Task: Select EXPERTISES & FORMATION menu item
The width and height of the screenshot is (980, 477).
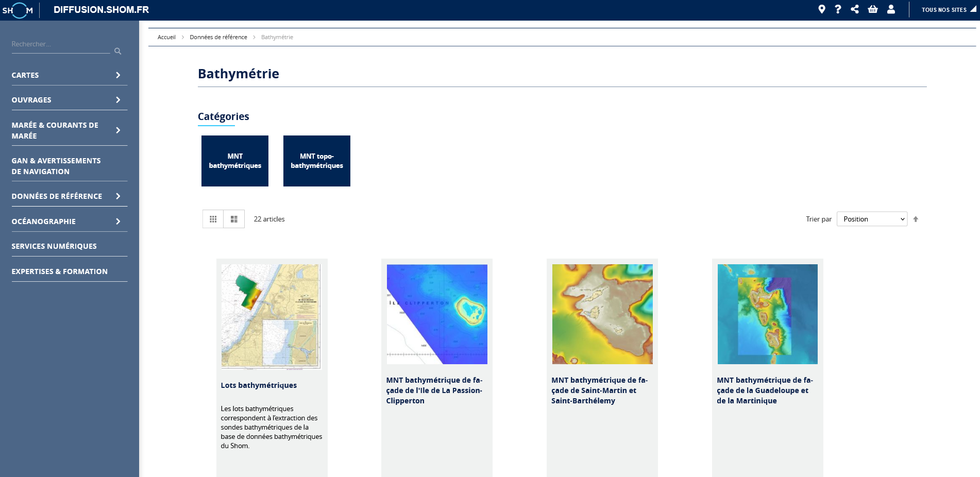Action: 60,271
